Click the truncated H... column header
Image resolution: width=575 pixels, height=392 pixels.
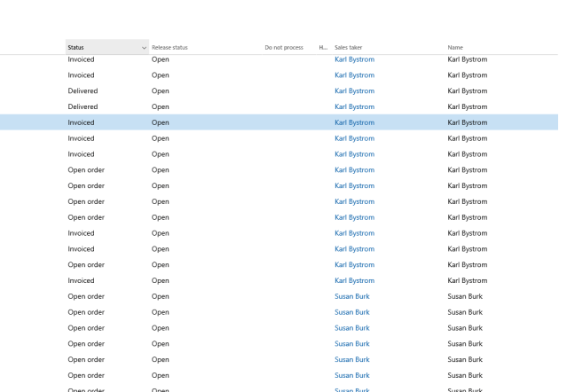pyautogui.click(x=322, y=47)
